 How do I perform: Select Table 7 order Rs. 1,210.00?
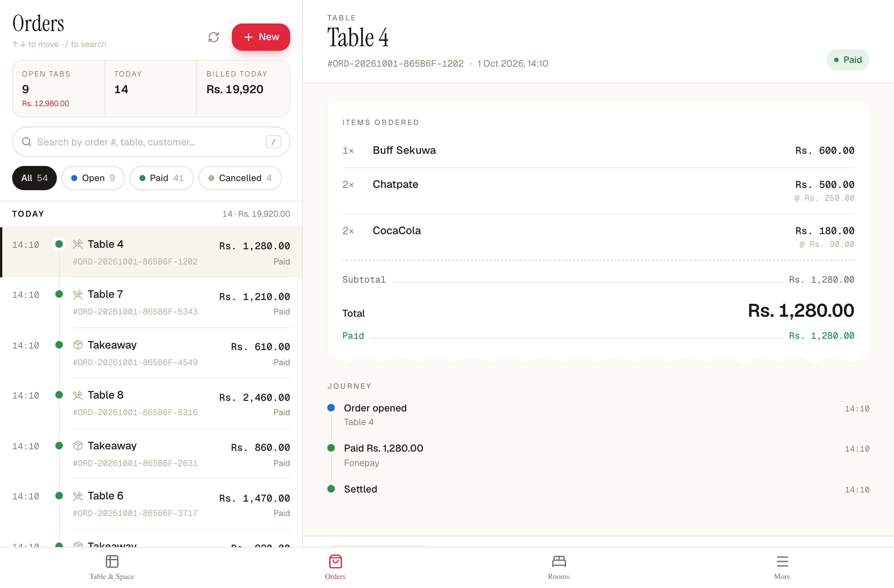point(151,302)
